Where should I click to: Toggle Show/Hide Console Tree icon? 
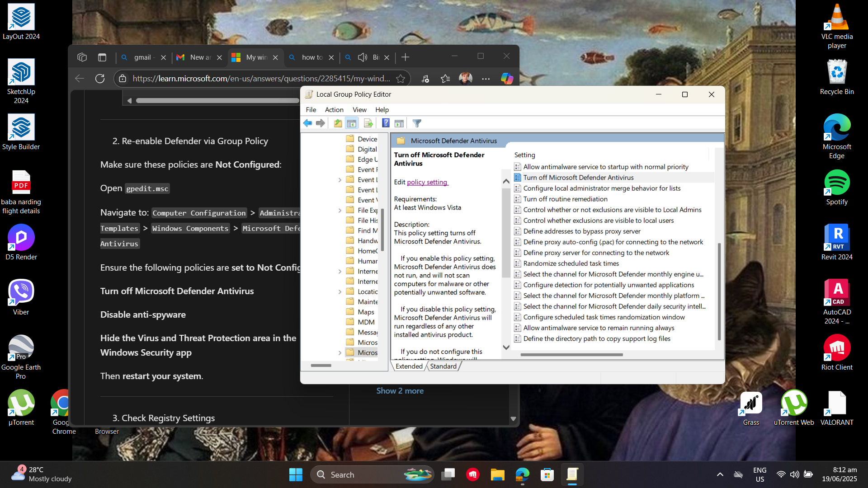click(352, 123)
